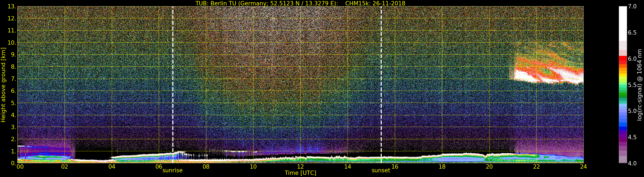This screenshot has width=644, height=177.
Task: Click the 'Time [UTC]' x-axis label
Action: [300, 173]
